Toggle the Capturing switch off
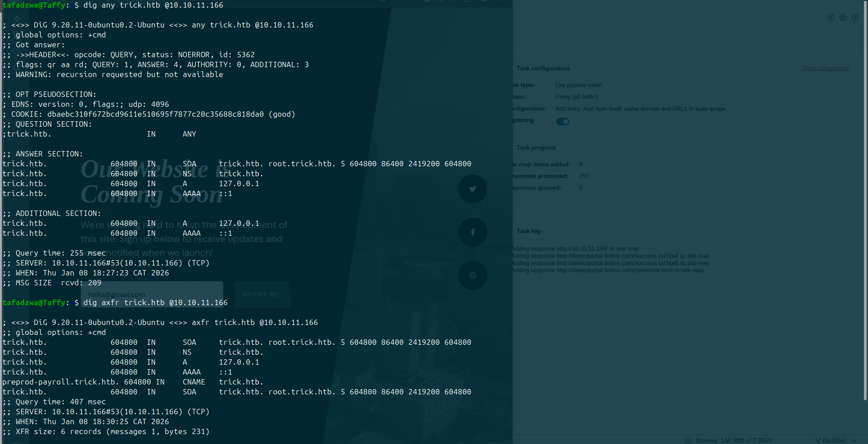Image resolution: width=868 pixels, height=444 pixels. tap(563, 121)
